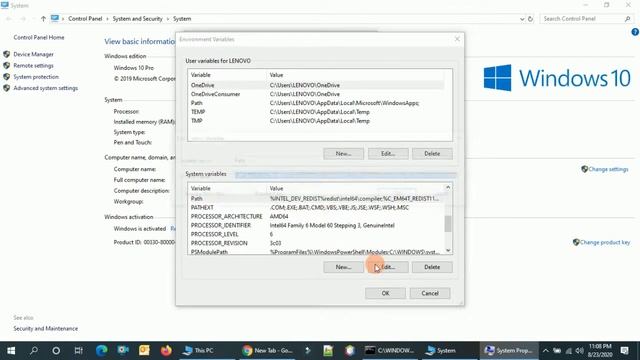
Task: Click Change product key link
Action: (605, 242)
